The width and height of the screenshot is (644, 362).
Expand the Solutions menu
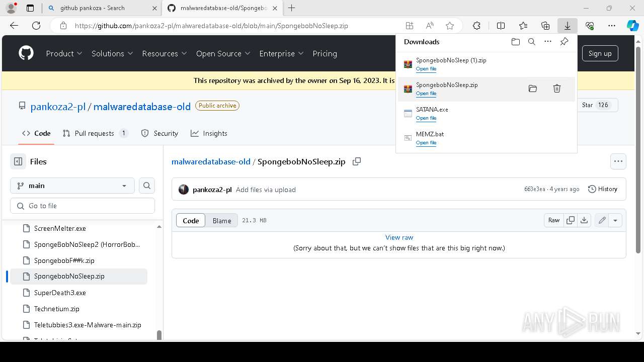click(x=112, y=53)
